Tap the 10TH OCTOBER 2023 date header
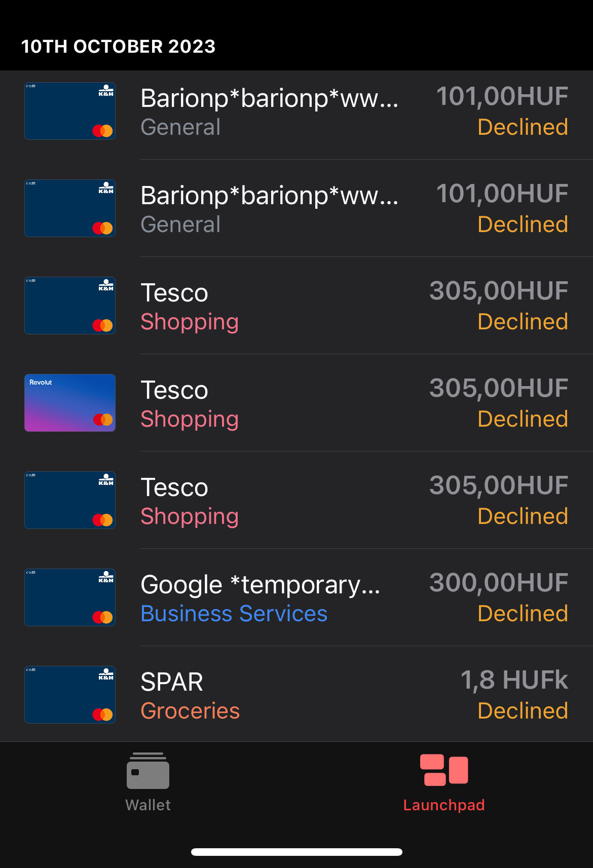This screenshot has height=868, width=593. 118,46
